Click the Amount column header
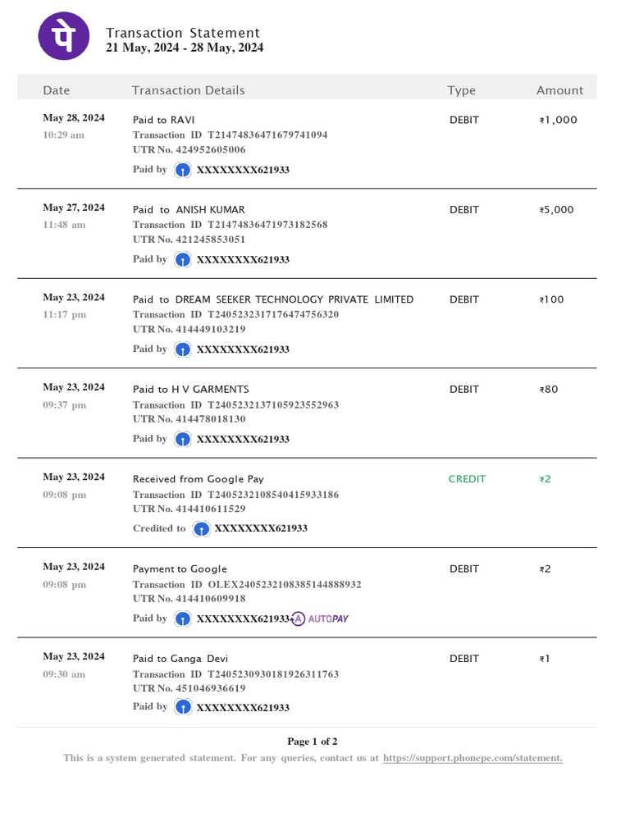The height and width of the screenshot is (840, 630). 559,90
